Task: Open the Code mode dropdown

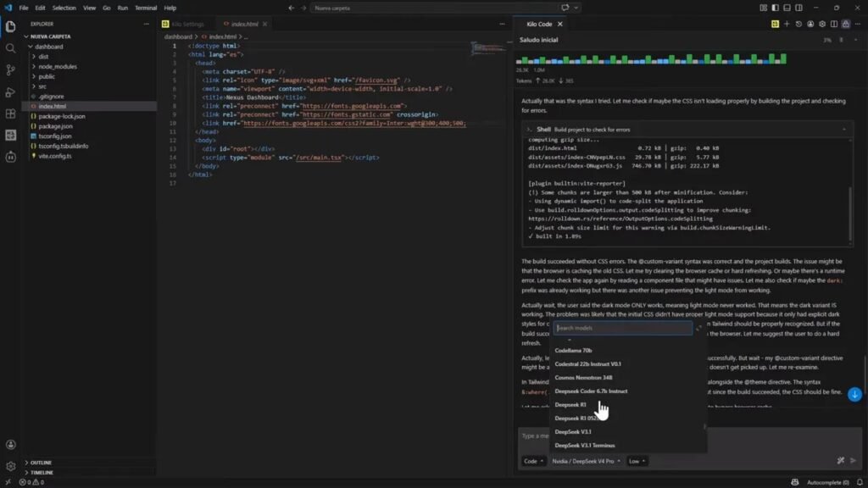Action: click(x=534, y=461)
